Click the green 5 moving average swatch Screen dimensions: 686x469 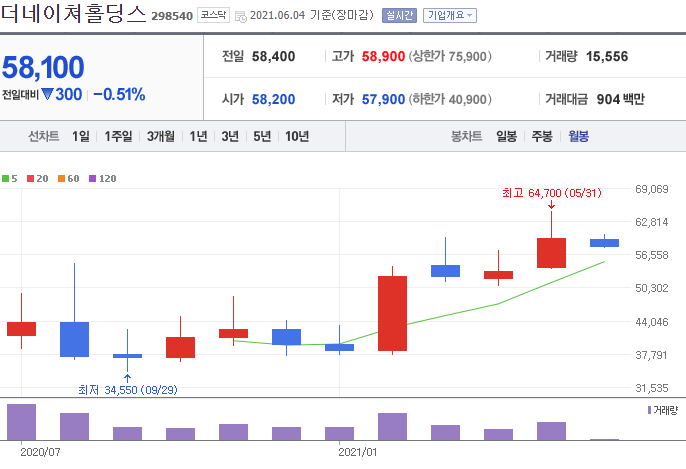(5, 178)
